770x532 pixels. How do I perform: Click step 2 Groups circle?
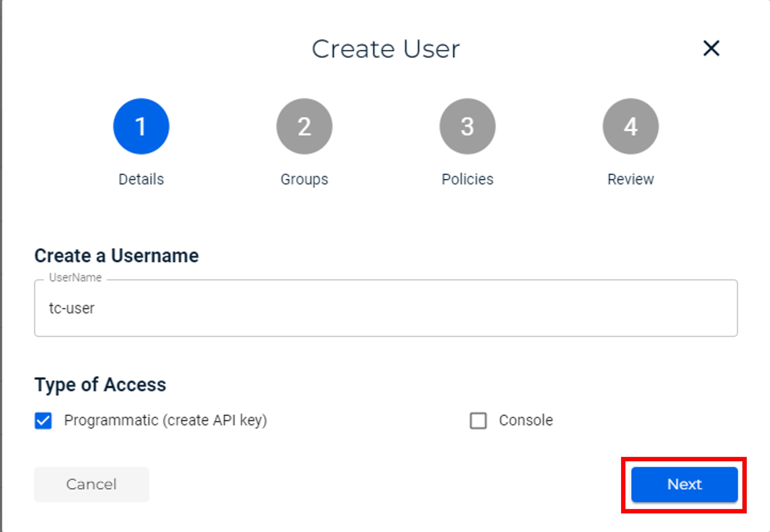click(304, 126)
